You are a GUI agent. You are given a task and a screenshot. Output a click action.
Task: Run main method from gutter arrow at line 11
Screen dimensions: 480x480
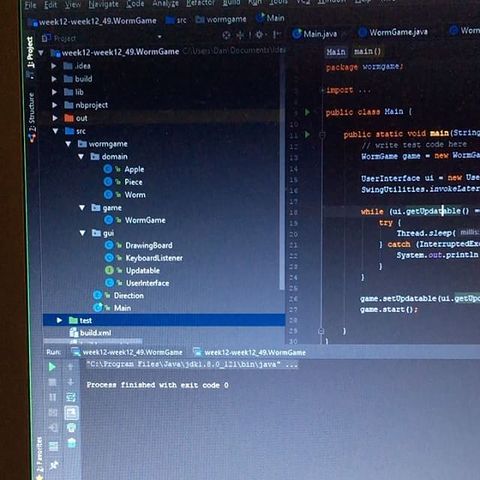pos(307,135)
